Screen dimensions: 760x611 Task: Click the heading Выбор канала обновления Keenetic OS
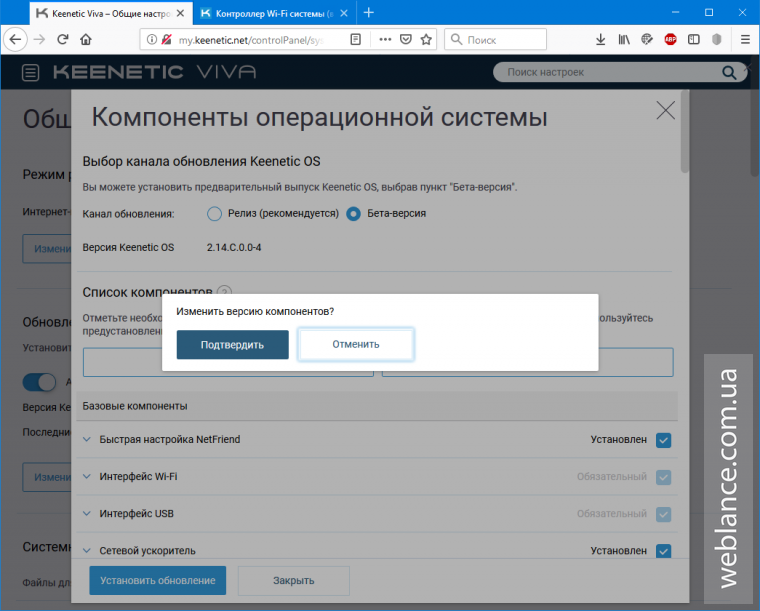201,161
